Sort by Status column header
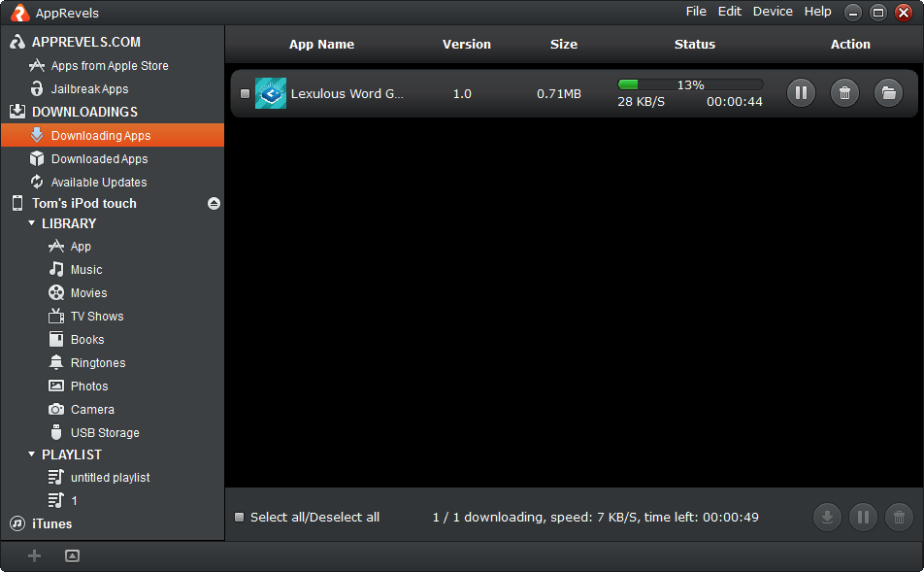924x572 pixels. click(695, 45)
